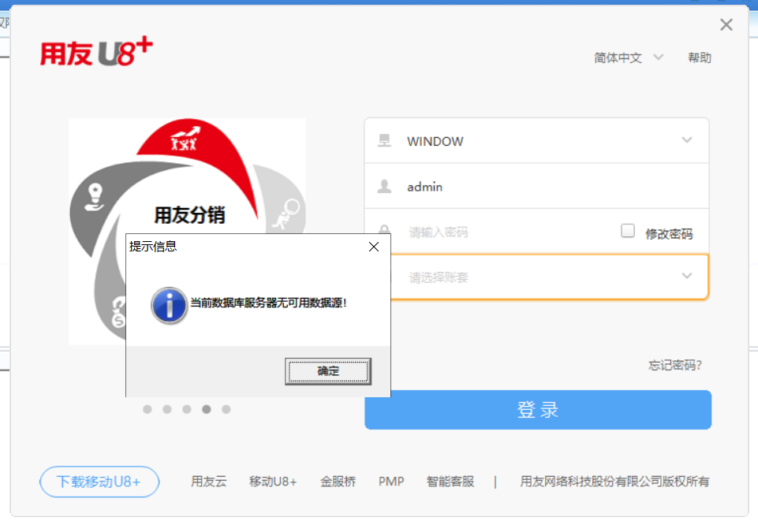The width and height of the screenshot is (758, 532).
Task: Click the 下载移动U8+ button
Action: tap(99, 482)
